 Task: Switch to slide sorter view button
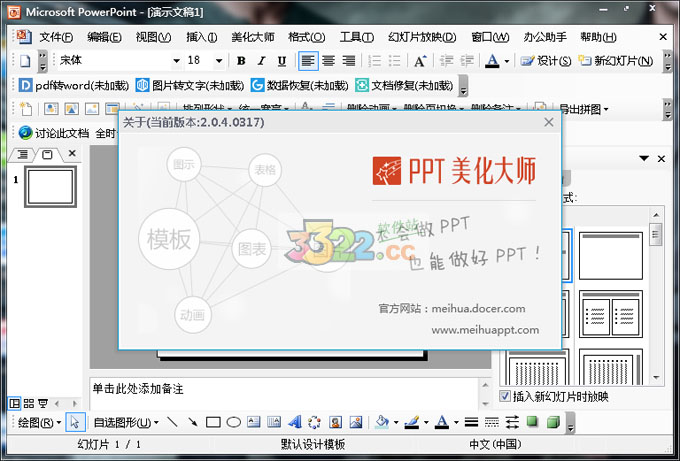27,403
